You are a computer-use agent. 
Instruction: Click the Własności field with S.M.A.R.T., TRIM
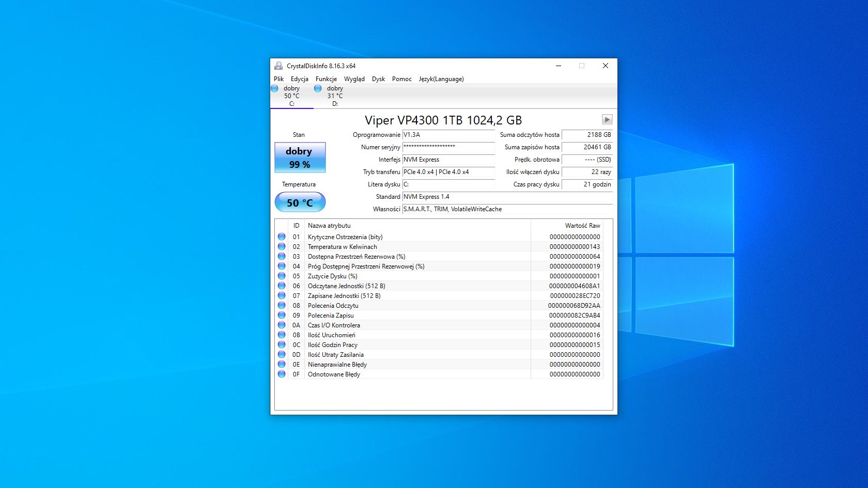[x=507, y=209]
